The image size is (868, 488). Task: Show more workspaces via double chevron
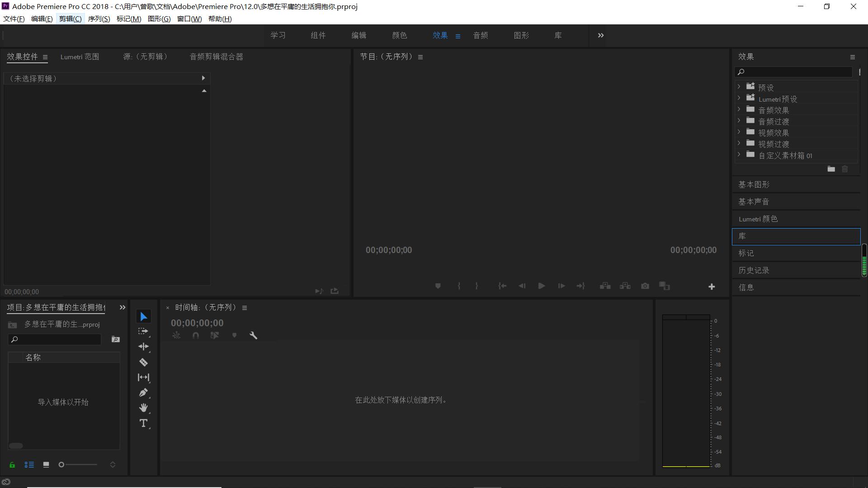(x=600, y=35)
